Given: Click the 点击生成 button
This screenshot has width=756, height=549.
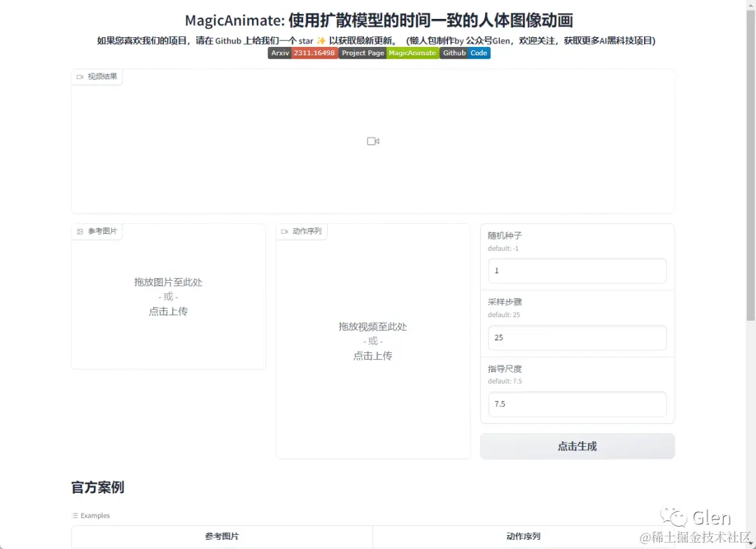Looking at the screenshot, I should 577,446.
